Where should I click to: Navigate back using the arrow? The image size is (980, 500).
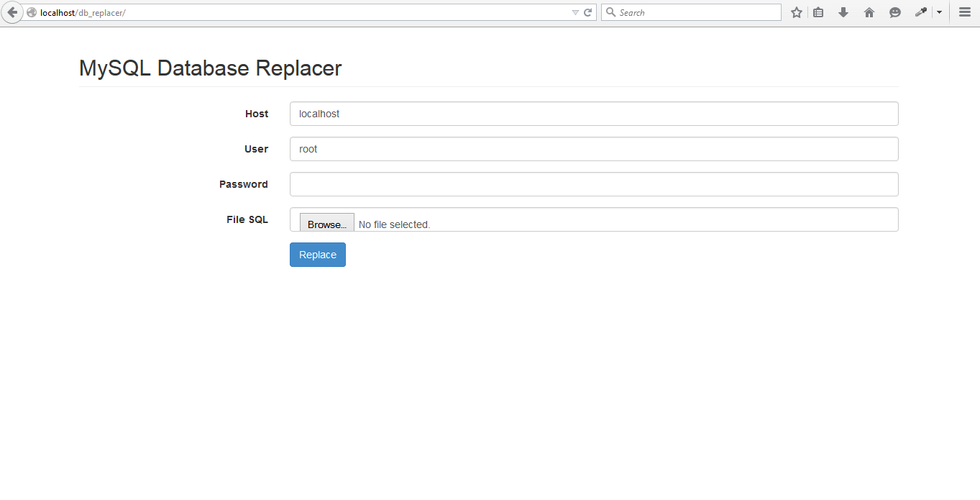click(12, 12)
